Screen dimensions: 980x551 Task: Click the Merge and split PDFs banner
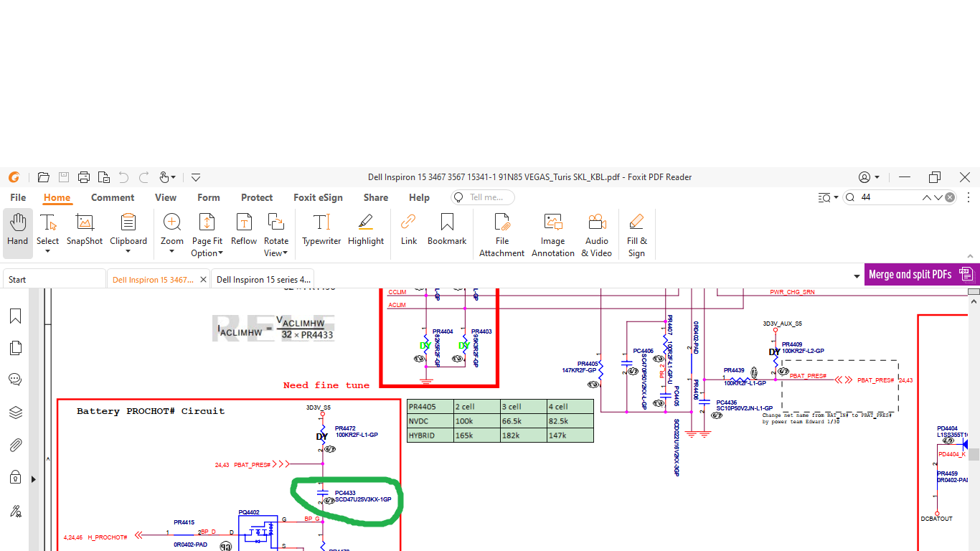coord(920,274)
